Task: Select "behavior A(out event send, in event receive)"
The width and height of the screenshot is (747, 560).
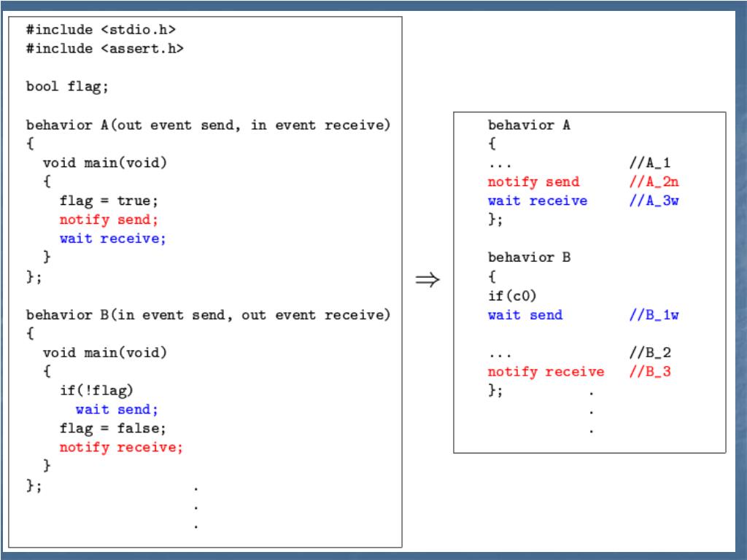Action: point(208,125)
